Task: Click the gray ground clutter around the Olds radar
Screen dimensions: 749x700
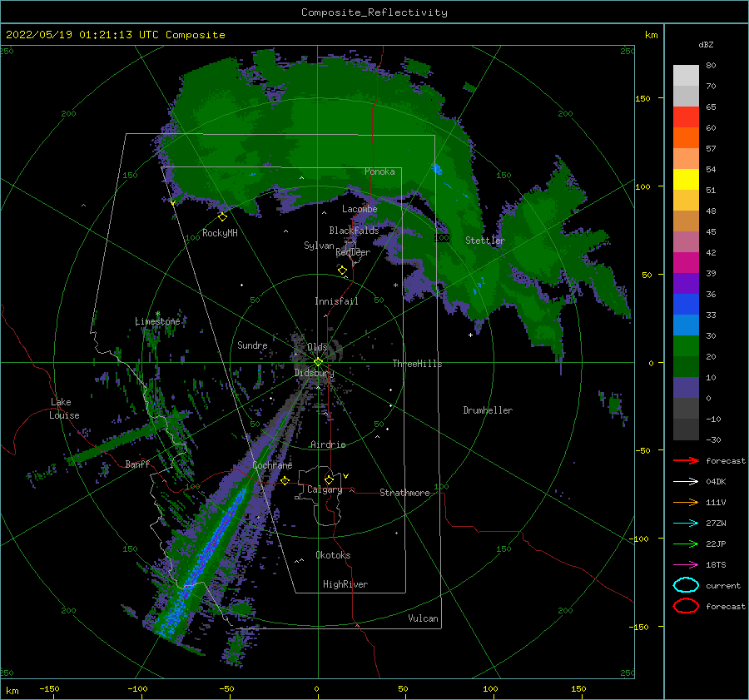Action: 317,360
